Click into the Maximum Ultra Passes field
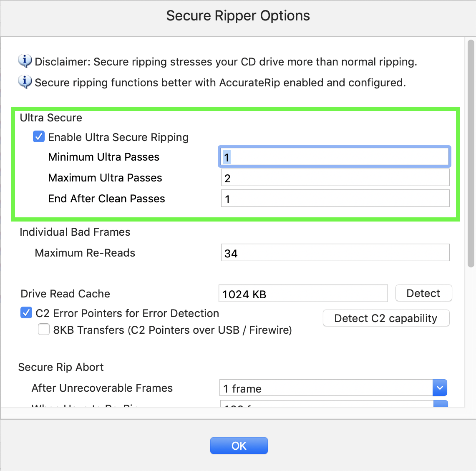Viewport: 476px width, 471px height. pyautogui.click(x=335, y=177)
